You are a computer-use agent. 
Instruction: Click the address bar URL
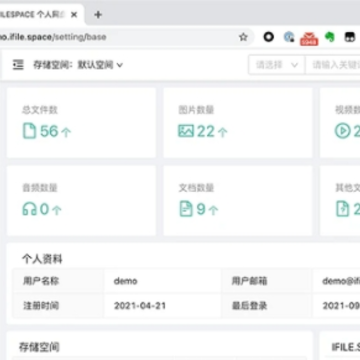53,37
